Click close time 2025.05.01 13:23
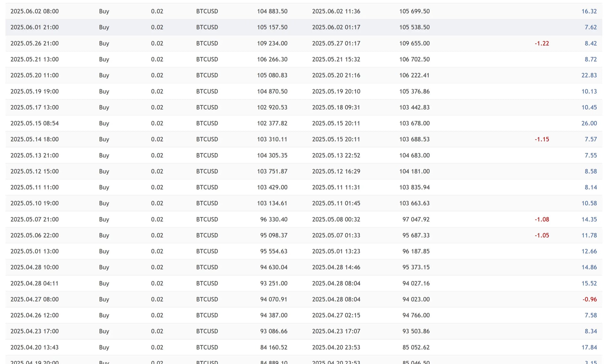The width and height of the screenshot is (609, 364). point(336,251)
